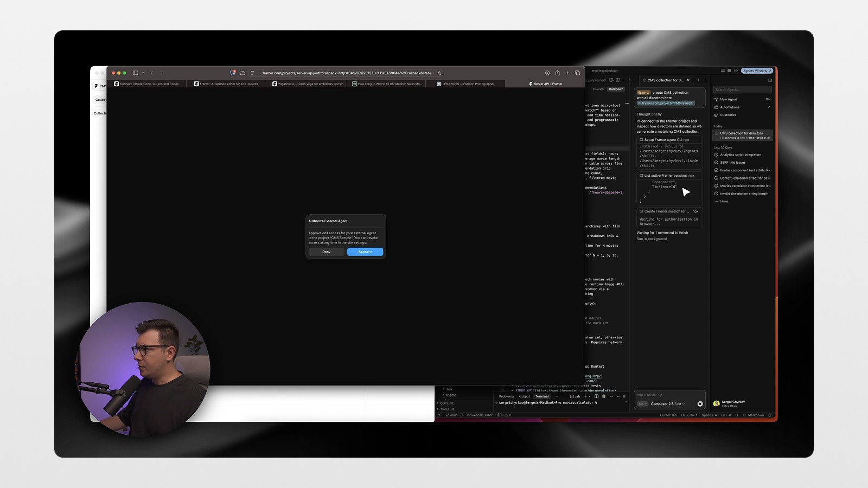Image resolution: width=868 pixels, height=488 pixels.
Task: Toggle the agents sidebar panel icon
Action: coord(769,80)
